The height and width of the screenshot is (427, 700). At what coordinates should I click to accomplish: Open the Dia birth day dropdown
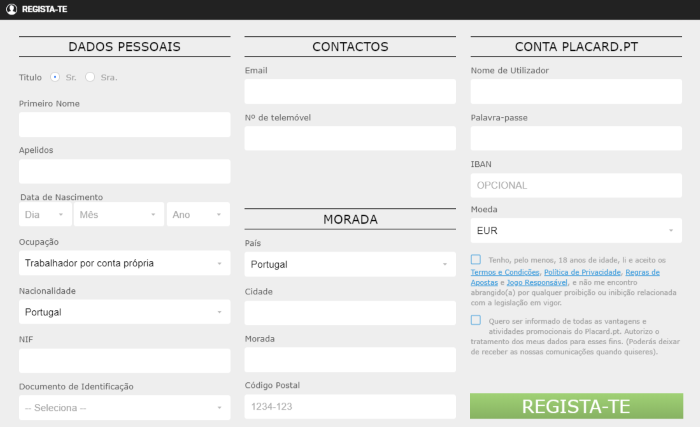pyautogui.click(x=45, y=214)
